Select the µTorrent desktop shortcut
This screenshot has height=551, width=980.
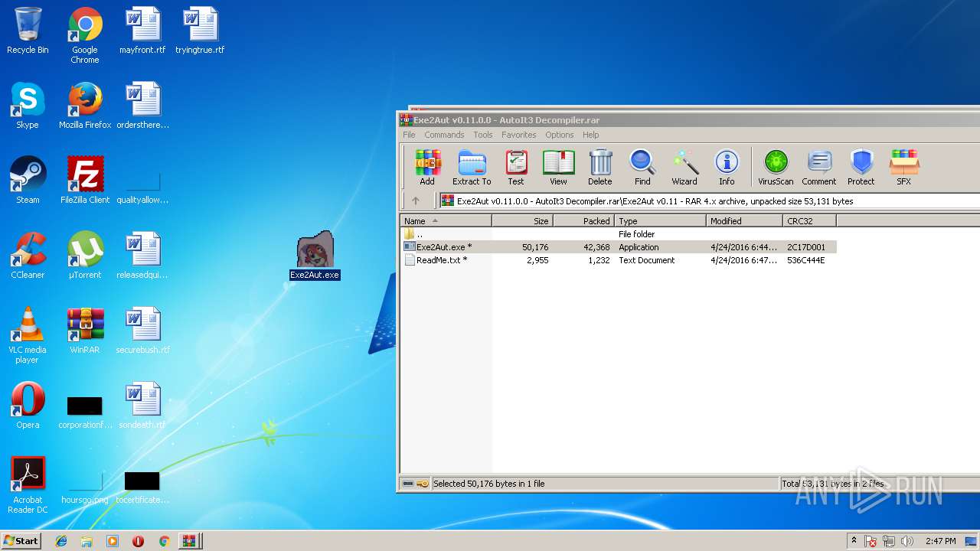click(x=85, y=256)
